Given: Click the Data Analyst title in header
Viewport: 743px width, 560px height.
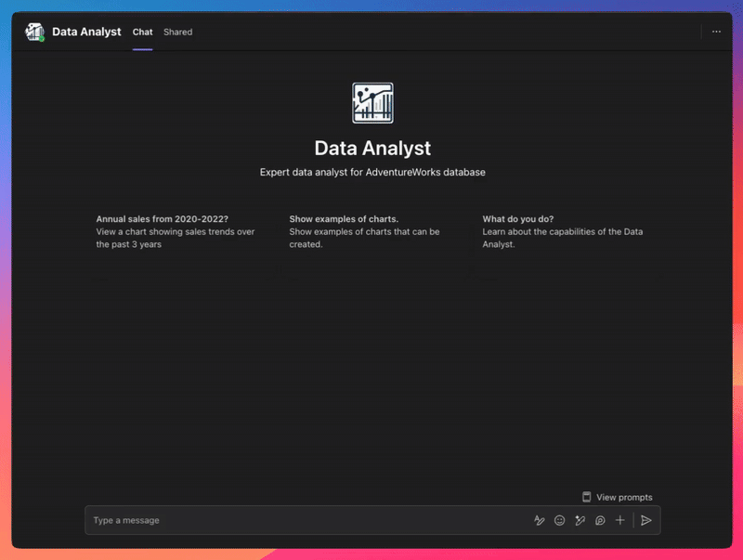Looking at the screenshot, I should [86, 32].
